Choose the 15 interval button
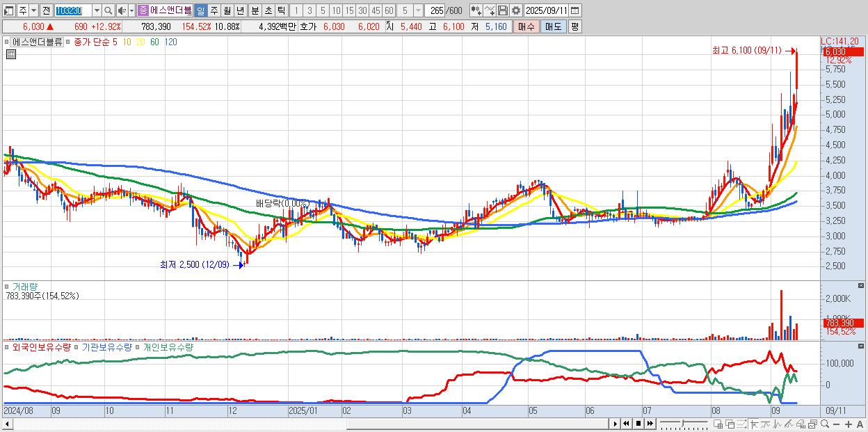Screen dimensions: 868x432 coord(349,10)
